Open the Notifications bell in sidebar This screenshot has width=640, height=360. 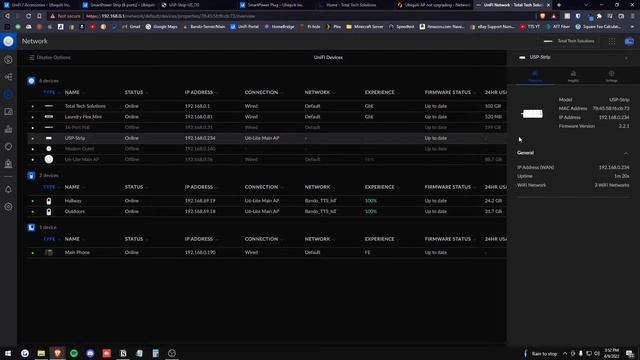pyautogui.click(x=8, y=189)
